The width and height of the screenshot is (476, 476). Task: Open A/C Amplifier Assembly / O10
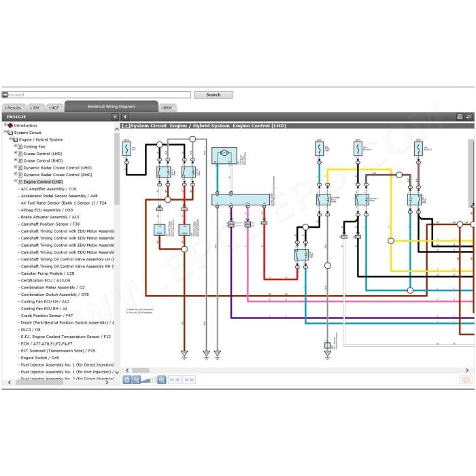(48, 189)
